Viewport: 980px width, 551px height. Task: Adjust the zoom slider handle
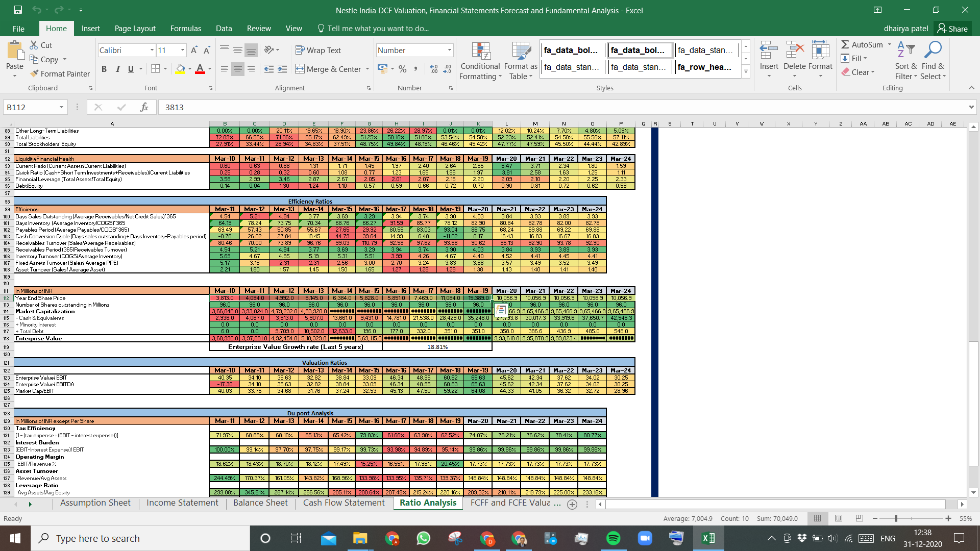click(895, 518)
